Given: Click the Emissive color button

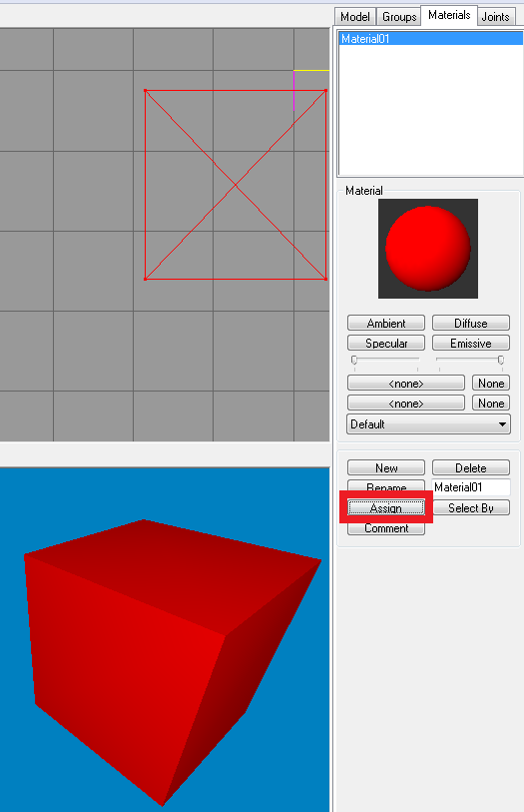Looking at the screenshot, I should point(471,343).
